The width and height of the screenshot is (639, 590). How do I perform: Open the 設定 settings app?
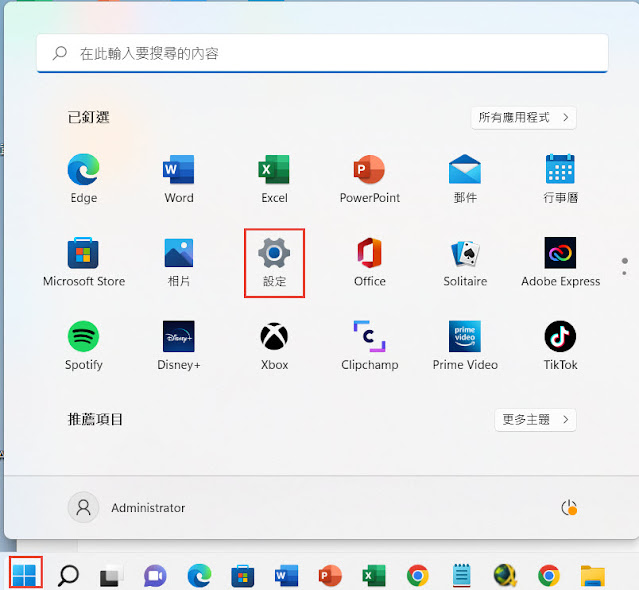point(274,263)
